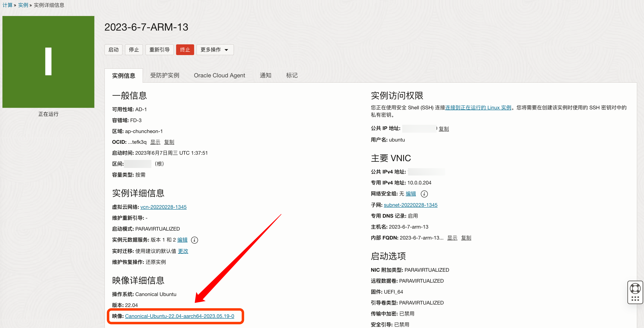This screenshot has height=328, width=644.
Task: Open the help lifebuoy widget icon
Action: (635, 289)
